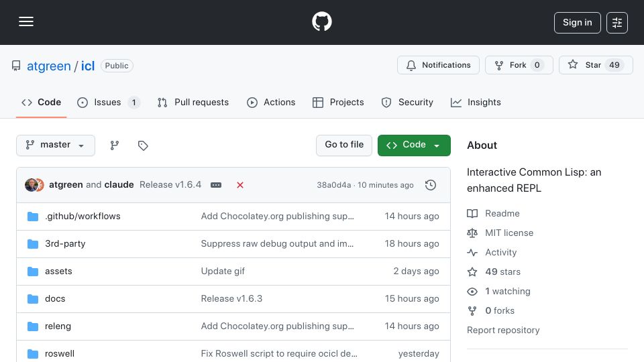This screenshot has height=362, width=644.
Task: Star this repository
Action: pos(596,65)
